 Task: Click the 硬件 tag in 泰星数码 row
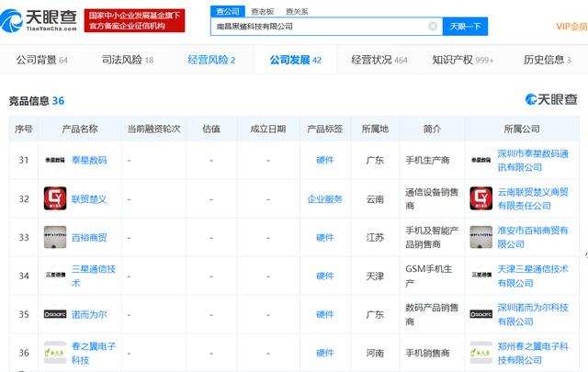tap(324, 160)
